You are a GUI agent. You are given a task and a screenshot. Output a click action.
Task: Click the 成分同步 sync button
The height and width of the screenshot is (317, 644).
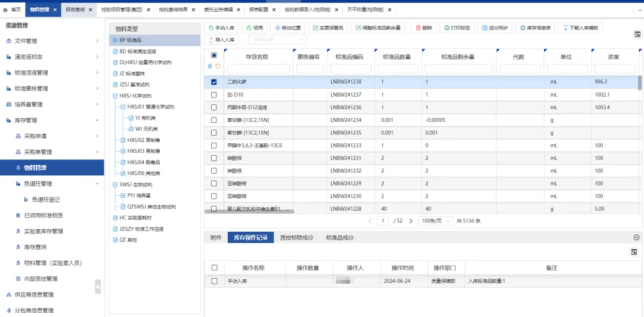point(494,28)
